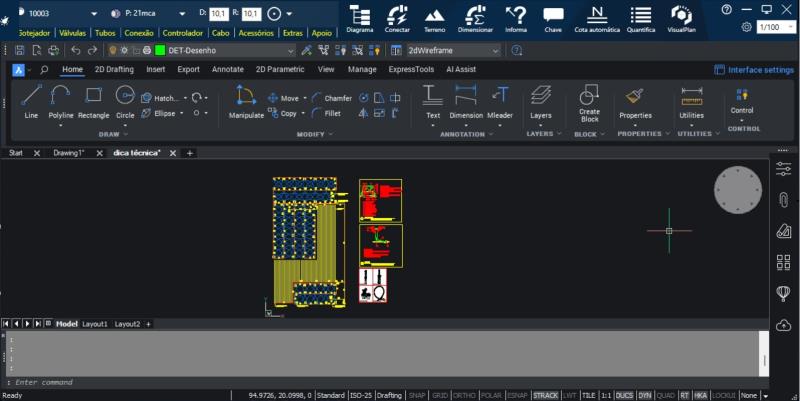Click the Válvulas category button
Screen dimensions: 800x401
(72, 33)
